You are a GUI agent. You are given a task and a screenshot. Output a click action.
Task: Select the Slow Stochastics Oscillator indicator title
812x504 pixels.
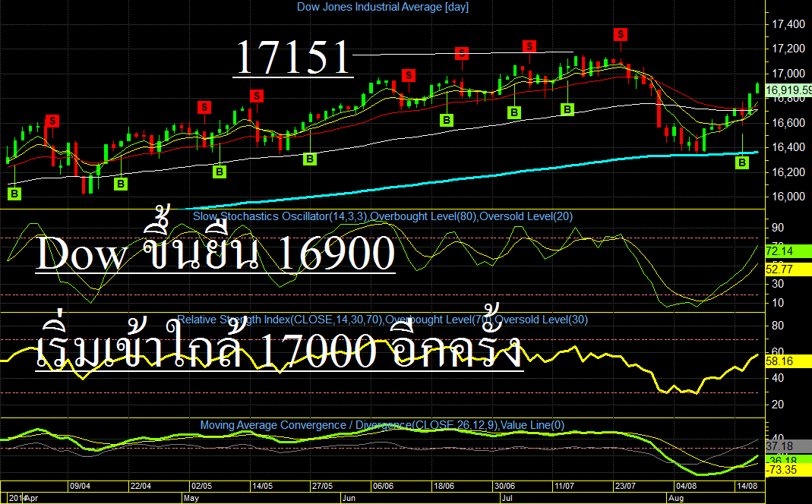383,216
